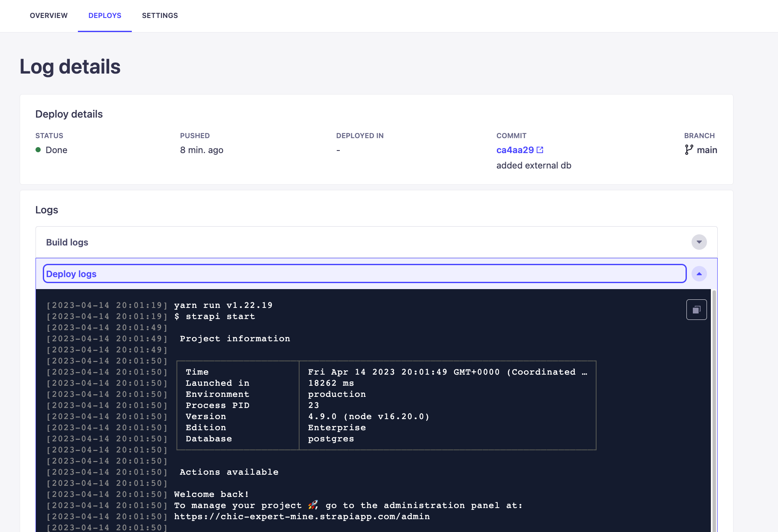The height and width of the screenshot is (532, 778).
Task: Switch to the Overview tab
Action: click(48, 15)
